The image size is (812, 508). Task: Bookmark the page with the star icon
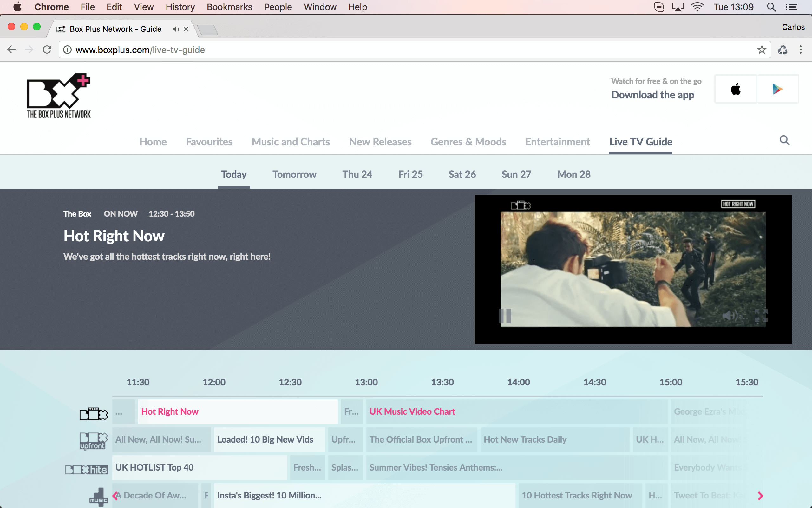pyautogui.click(x=762, y=50)
